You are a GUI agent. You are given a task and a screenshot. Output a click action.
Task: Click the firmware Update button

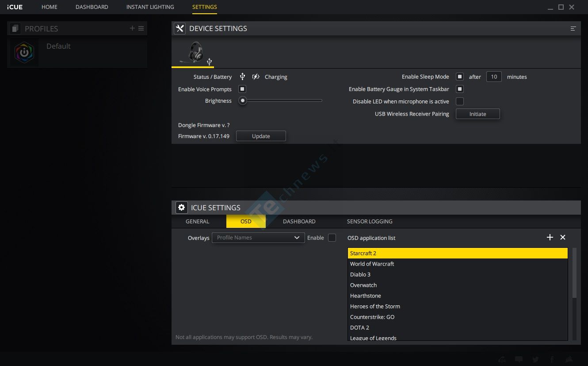coord(261,136)
